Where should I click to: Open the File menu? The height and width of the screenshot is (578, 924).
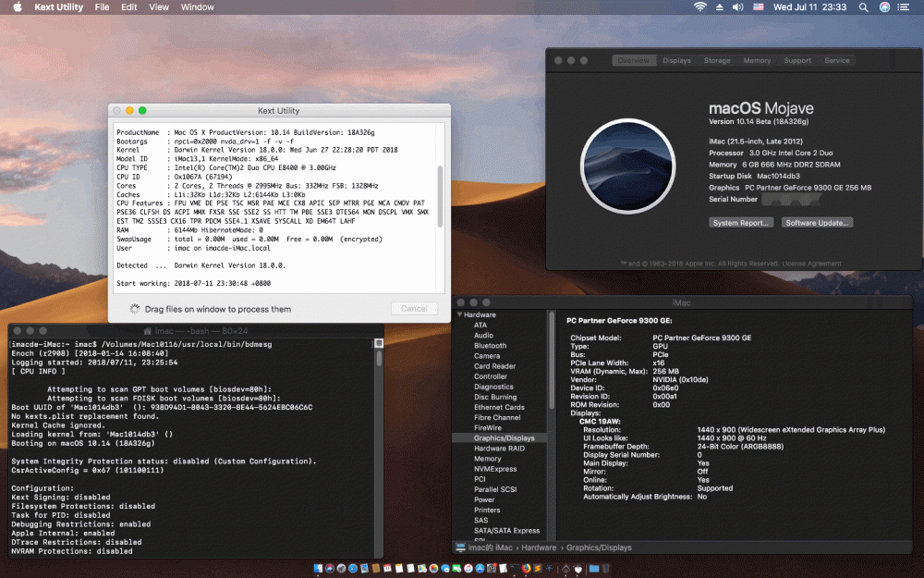click(102, 7)
